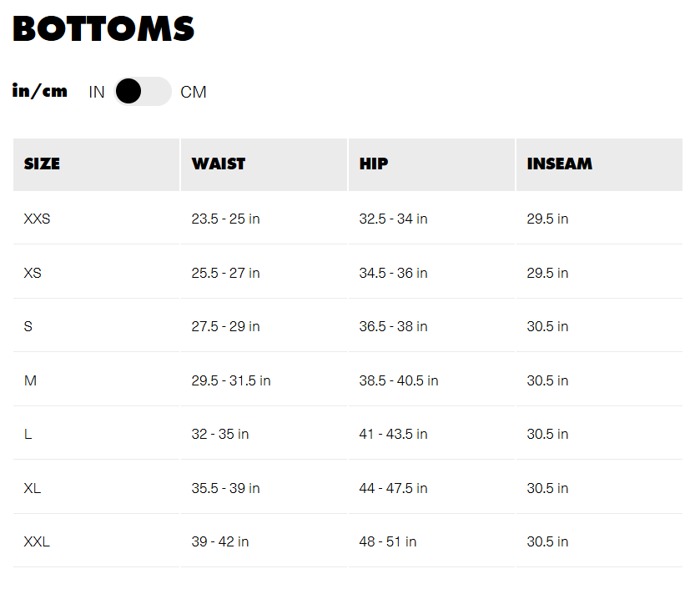Viewport: 700px width, 599px height.
Task: Click the IN unit label
Action: pos(97,92)
